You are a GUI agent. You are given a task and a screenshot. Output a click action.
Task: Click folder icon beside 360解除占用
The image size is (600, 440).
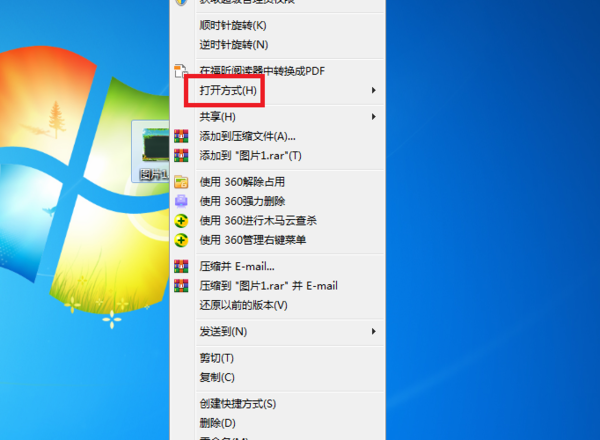point(181,182)
